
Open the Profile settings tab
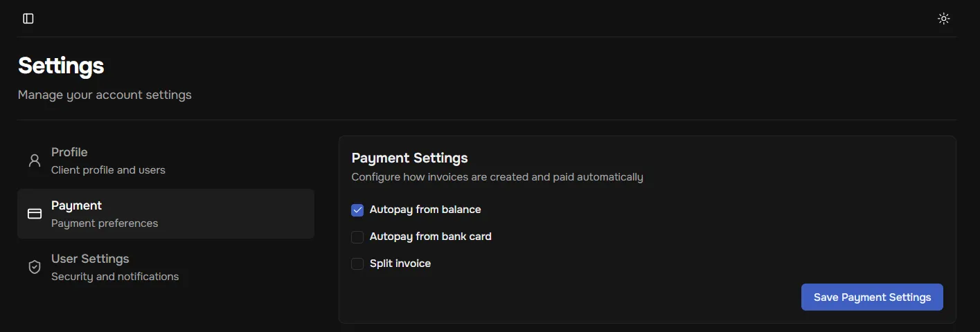point(69,152)
